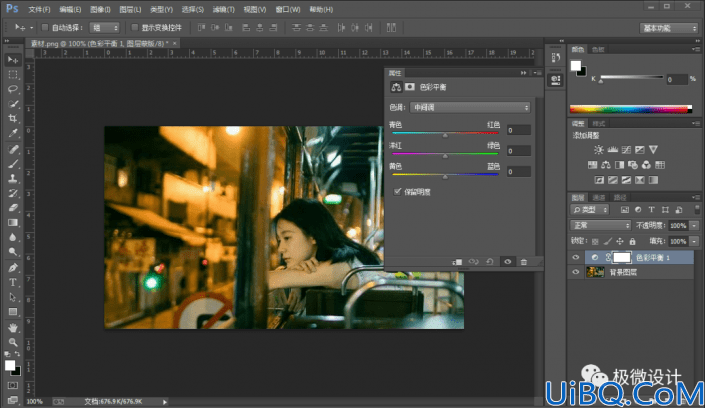The image size is (705, 408).
Task: Open layer filter type dropdown
Action: pyautogui.click(x=590, y=210)
